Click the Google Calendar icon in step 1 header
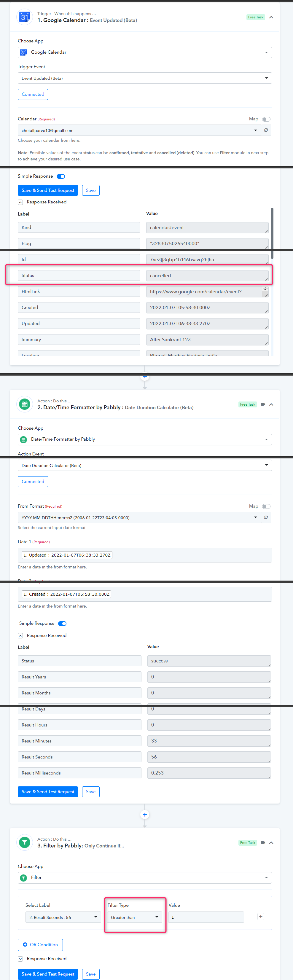Image resolution: width=293 pixels, height=980 pixels. 25,17
